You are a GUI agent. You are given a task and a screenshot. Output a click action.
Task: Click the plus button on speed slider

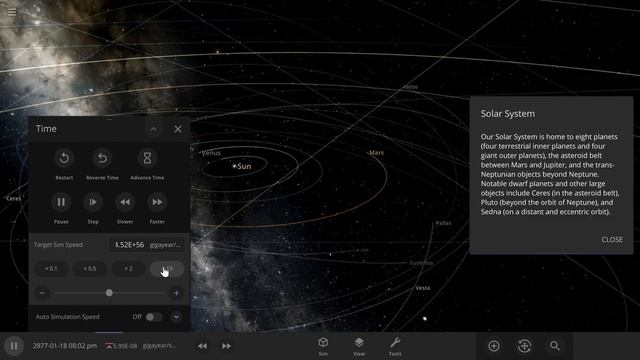tap(176, 293)
